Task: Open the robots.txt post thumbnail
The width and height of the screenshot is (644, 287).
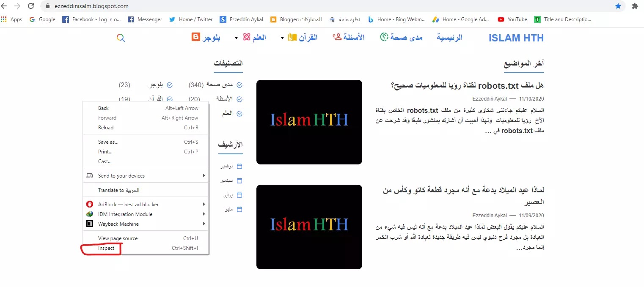Action: click(309, 122)
